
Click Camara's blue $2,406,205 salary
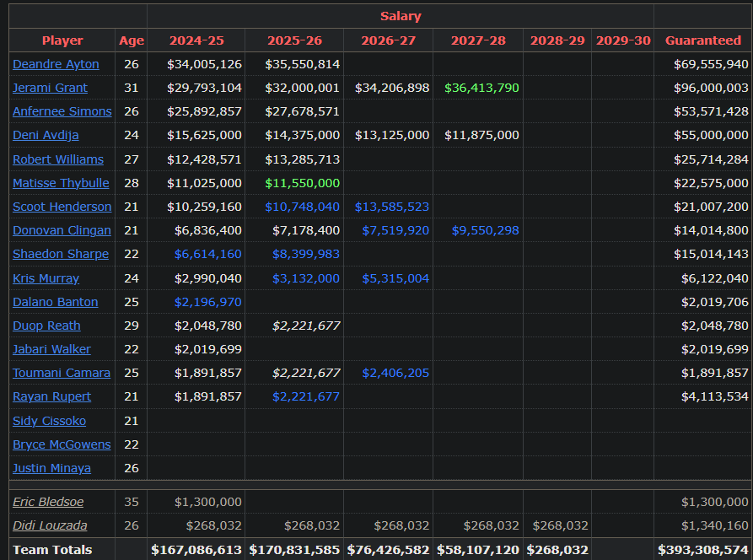click(395, 373)
